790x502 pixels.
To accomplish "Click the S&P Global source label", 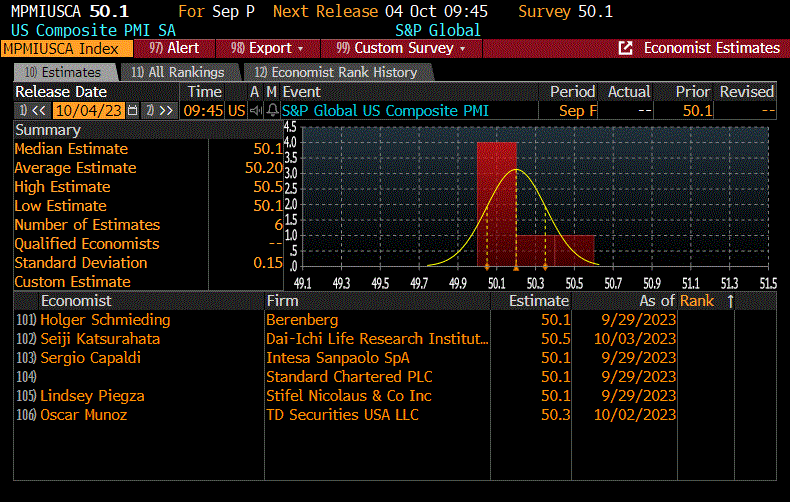I will click(x=437, y=31).
